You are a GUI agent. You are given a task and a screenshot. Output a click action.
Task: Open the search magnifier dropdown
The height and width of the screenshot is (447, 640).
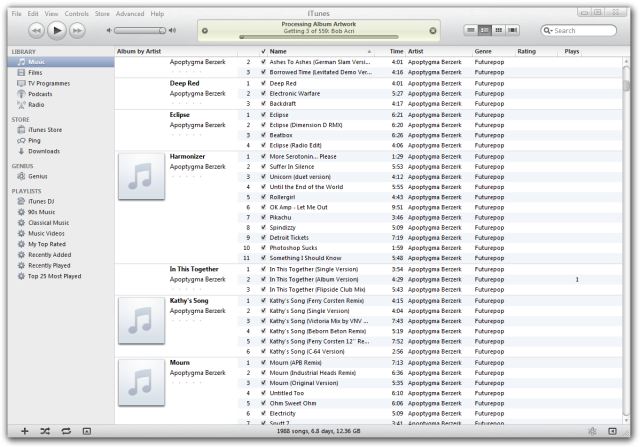pos(548,31)
